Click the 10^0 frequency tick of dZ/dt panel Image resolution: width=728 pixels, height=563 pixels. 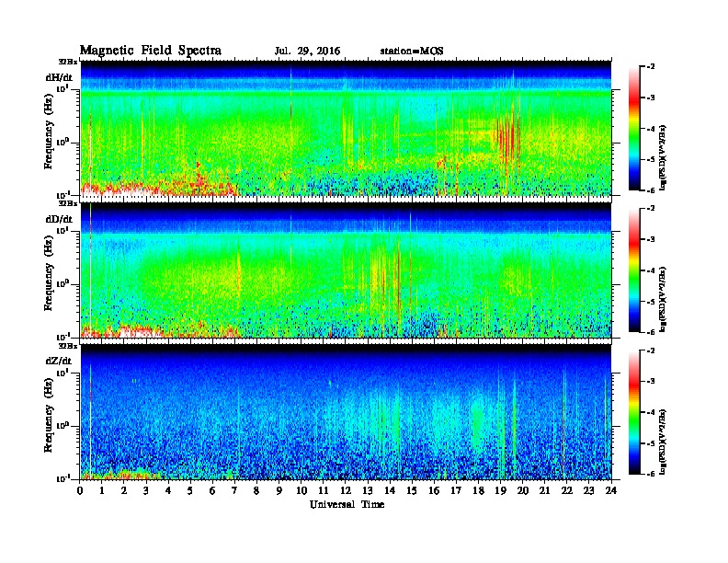pyautogui.click(x=62, y=426)
